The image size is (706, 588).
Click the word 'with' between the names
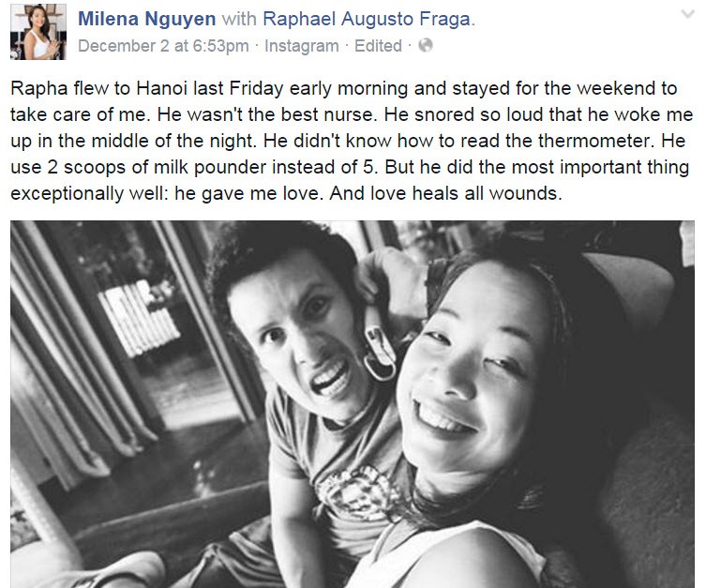(239, 19)
